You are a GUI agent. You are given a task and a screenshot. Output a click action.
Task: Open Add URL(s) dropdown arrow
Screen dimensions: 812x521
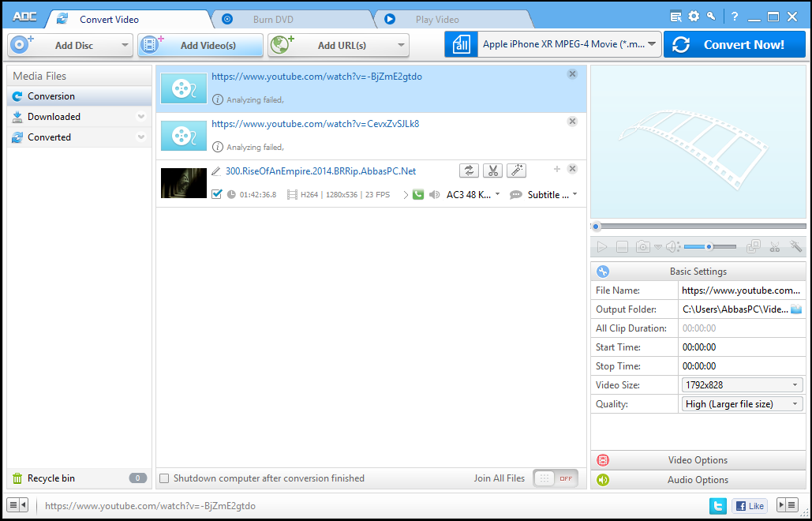401,46
